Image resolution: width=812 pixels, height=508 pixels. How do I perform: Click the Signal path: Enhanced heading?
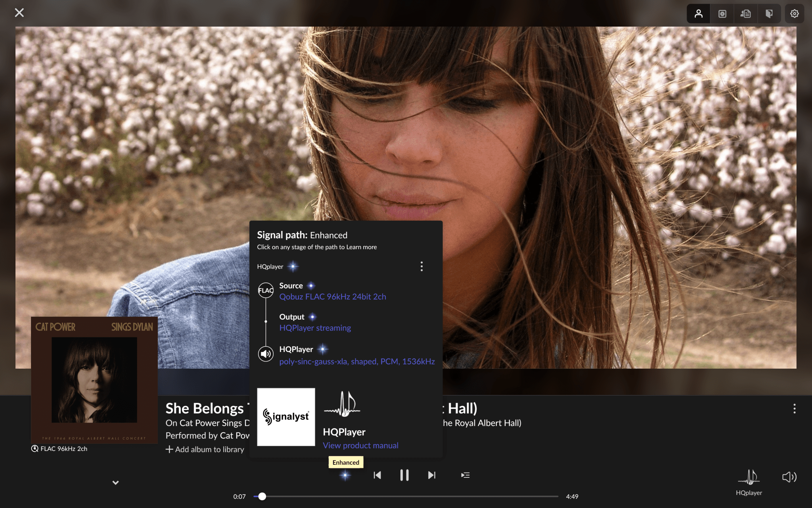pyautogui.click(x=302, y=235)
